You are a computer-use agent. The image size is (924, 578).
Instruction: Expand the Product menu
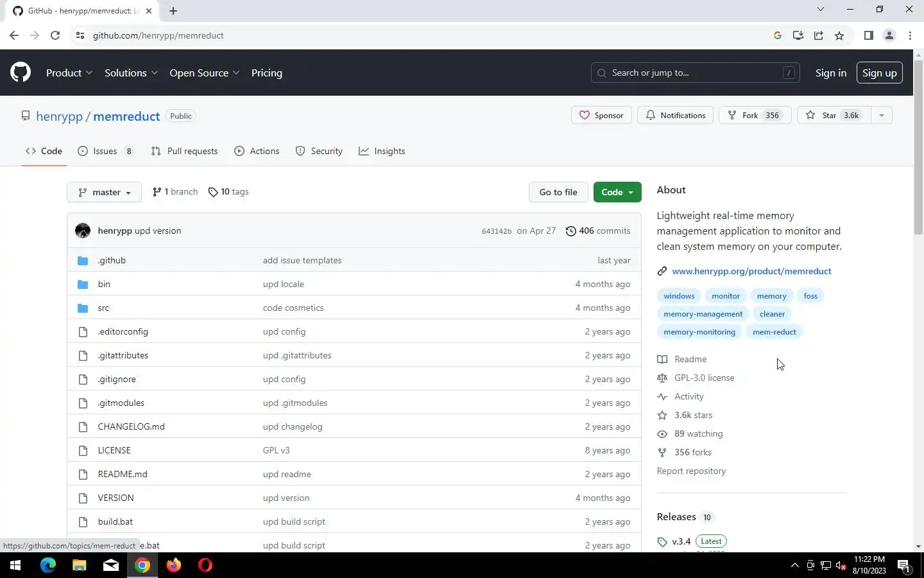[69, 73]
